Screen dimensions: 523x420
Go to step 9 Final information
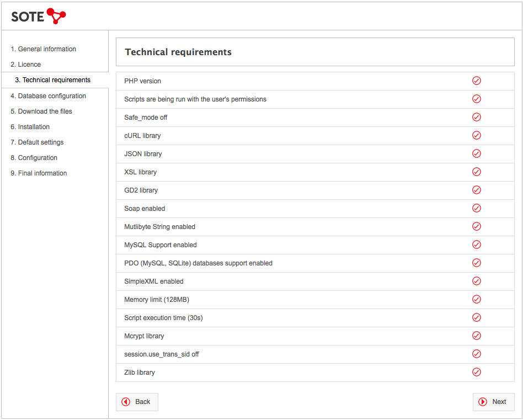pyautogui.click(x=39, y=173)
